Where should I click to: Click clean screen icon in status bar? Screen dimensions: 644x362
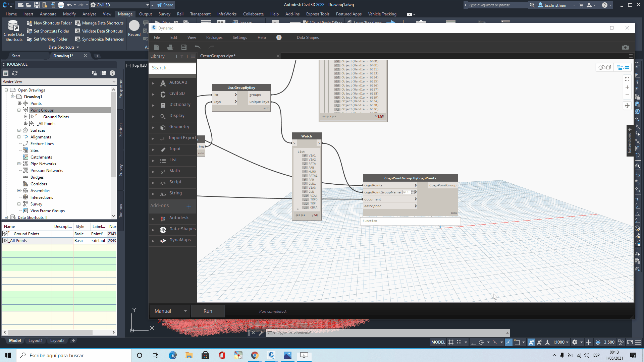pyautogui.click(x=630, y=342)
